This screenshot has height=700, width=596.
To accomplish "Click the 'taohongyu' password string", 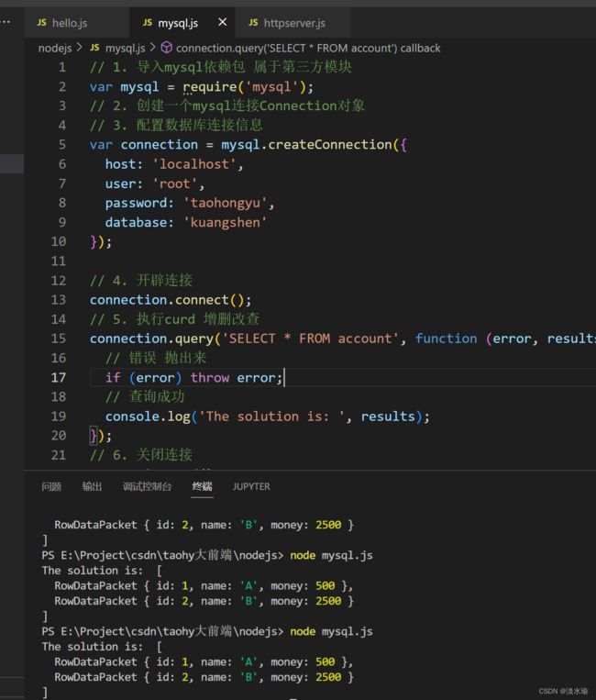I will click(225, 203).
